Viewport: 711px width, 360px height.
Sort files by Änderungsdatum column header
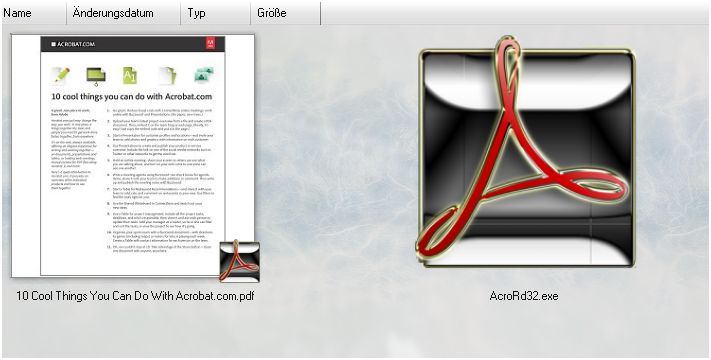pos(123,13)
